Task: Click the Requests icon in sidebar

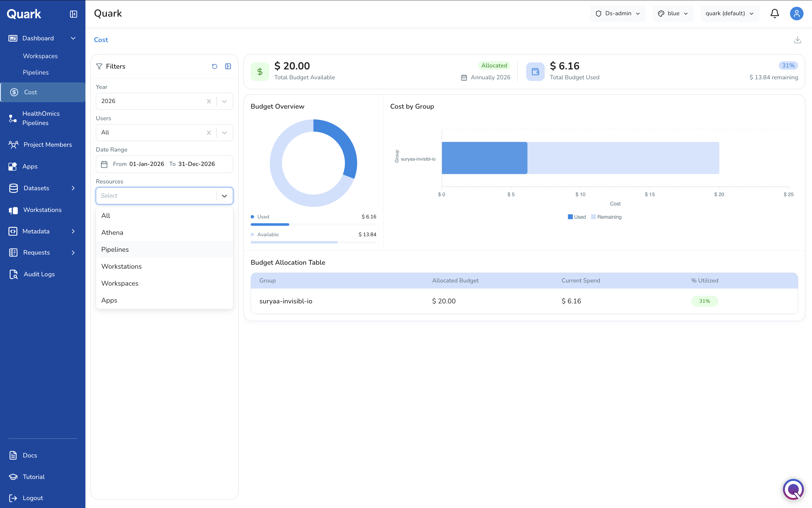Action: (x=13, y=253)
